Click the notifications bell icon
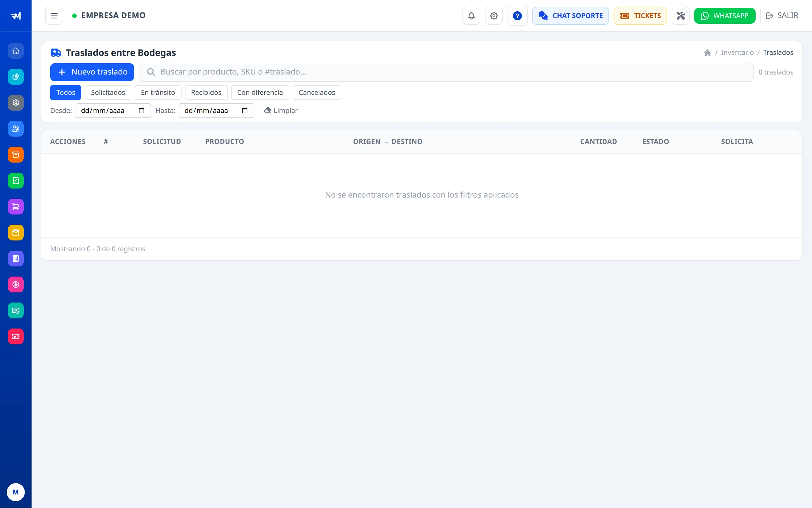 [x=471, y=16]
